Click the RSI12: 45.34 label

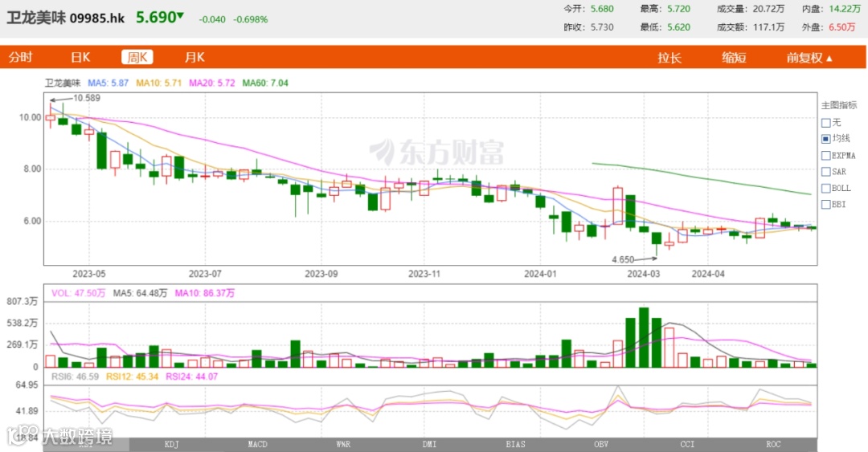(x=132, y=377)
